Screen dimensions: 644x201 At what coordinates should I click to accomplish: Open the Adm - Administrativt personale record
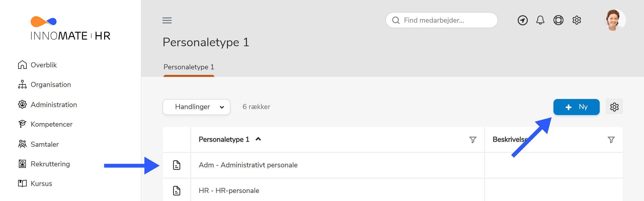click(248, 165)
